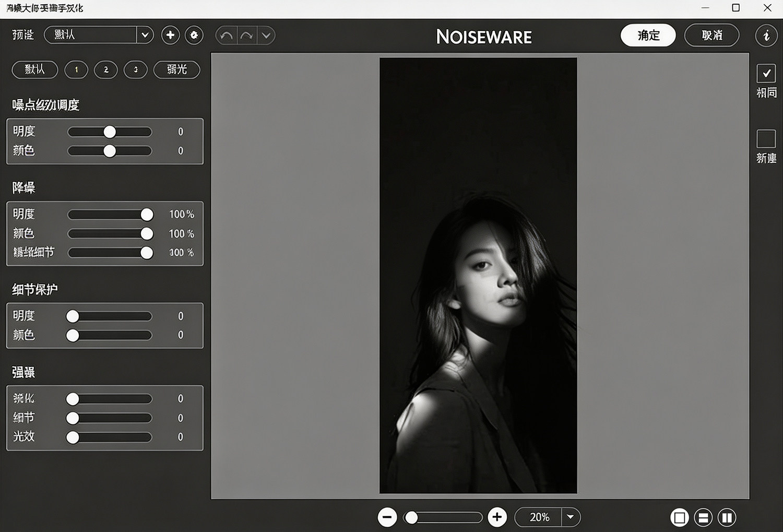Zoom out with the minus icon

click(387, 517)
